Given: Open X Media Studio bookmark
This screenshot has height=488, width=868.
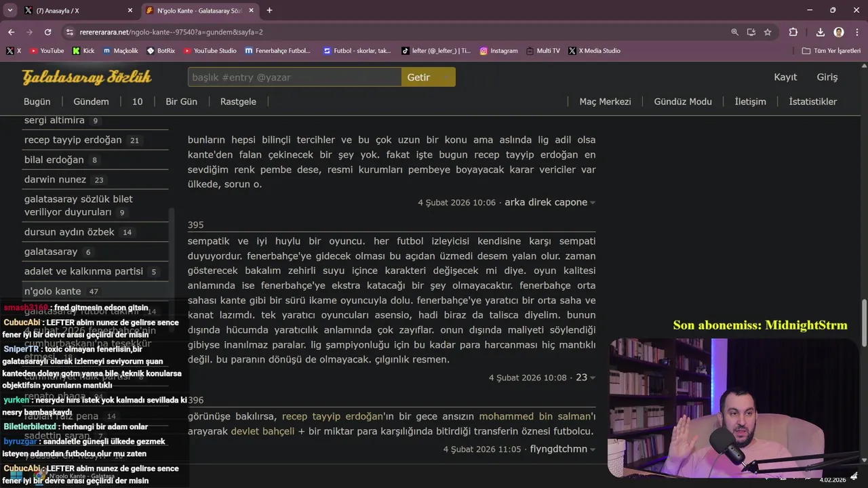Looking at the screenshot, I should [x=595, y=51].
